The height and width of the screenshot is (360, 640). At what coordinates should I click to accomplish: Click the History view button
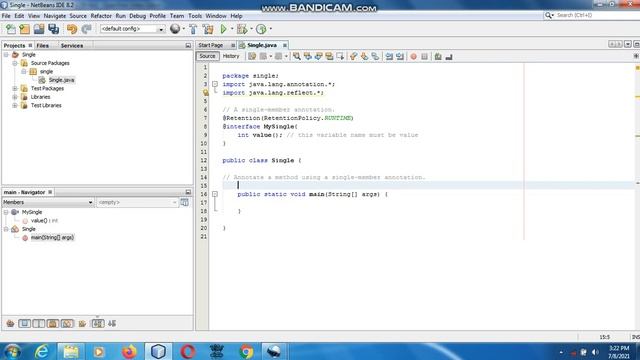click(x=231, y=56)
